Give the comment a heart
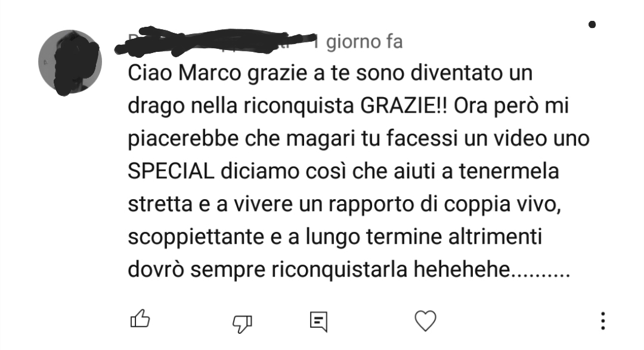The height and width of the screenshot is (350, 644). click(x=425, y=321)
